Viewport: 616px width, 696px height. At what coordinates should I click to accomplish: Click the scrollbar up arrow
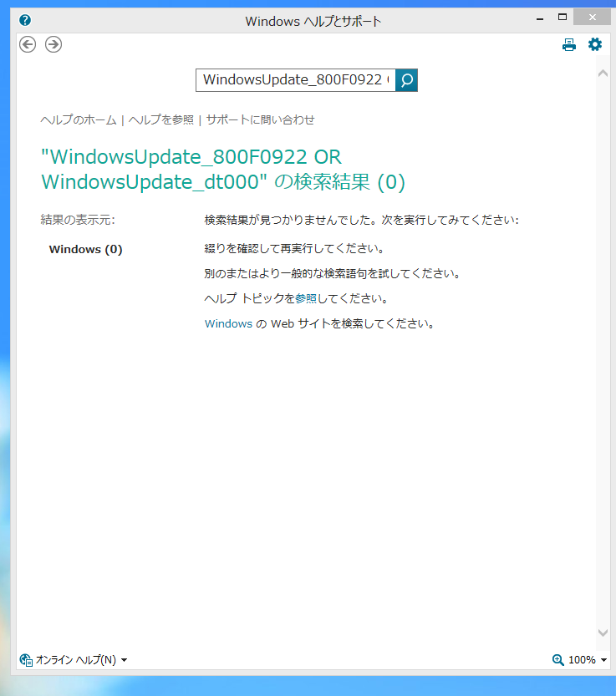603,74
